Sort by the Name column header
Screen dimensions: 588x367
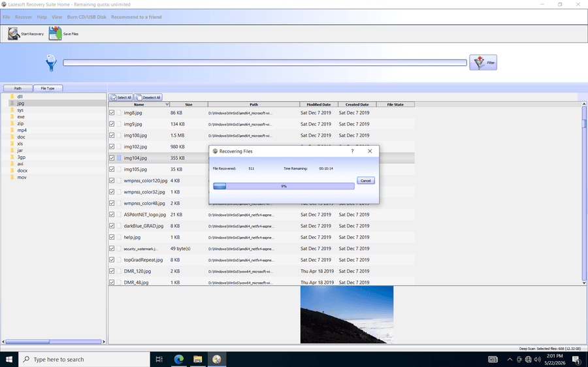pos(139,104)
